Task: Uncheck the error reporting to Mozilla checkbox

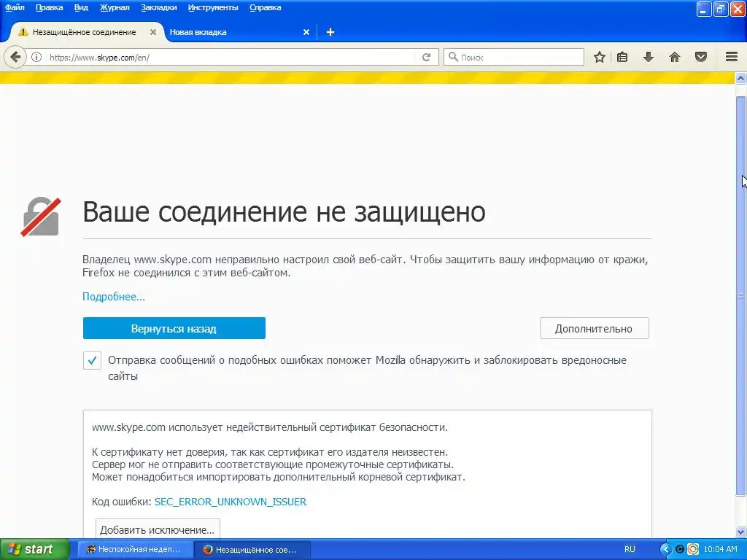Action: (92, 360)
